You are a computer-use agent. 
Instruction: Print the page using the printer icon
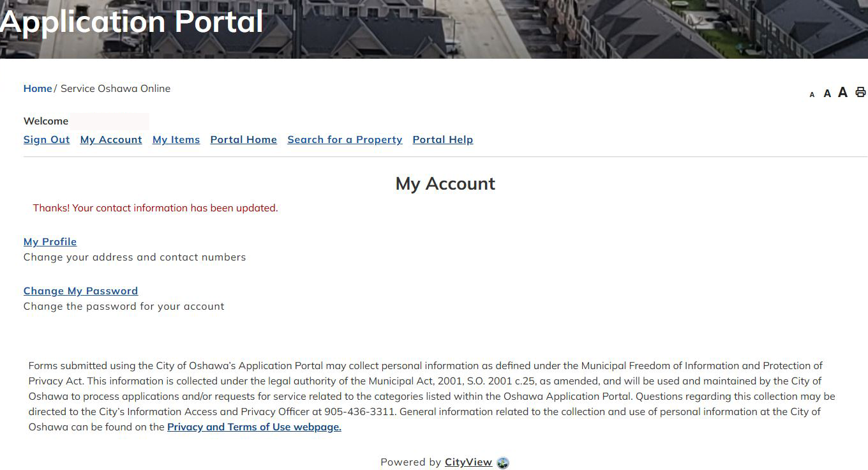pos(859,92)
